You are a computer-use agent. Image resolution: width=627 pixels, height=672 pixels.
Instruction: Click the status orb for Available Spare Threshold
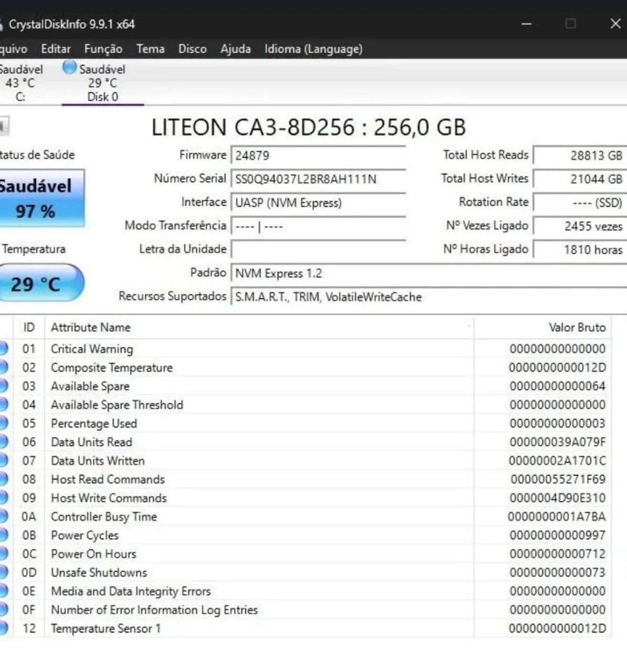pos(3,405)
